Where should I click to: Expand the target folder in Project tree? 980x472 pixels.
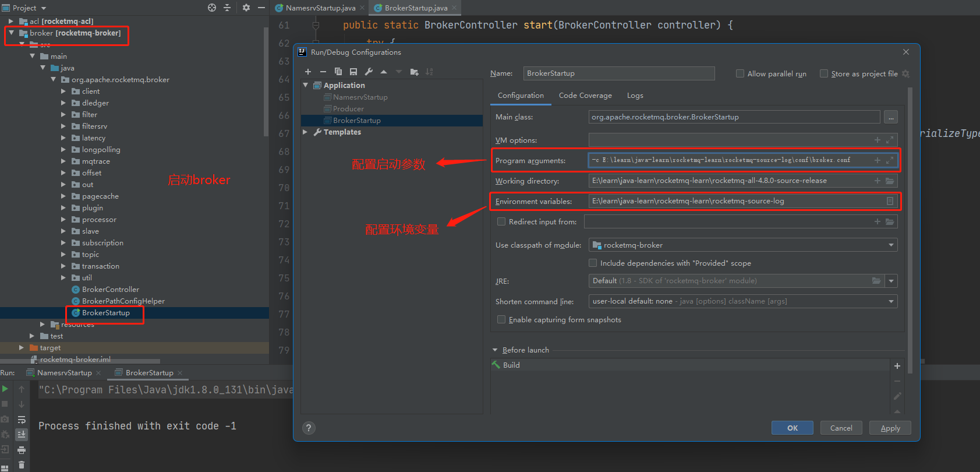(x=22, y=348)
